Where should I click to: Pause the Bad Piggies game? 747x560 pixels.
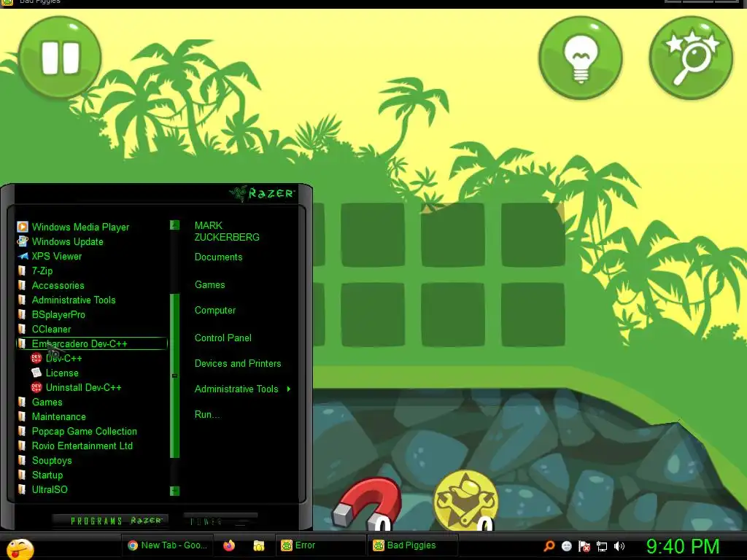(60, 57)
